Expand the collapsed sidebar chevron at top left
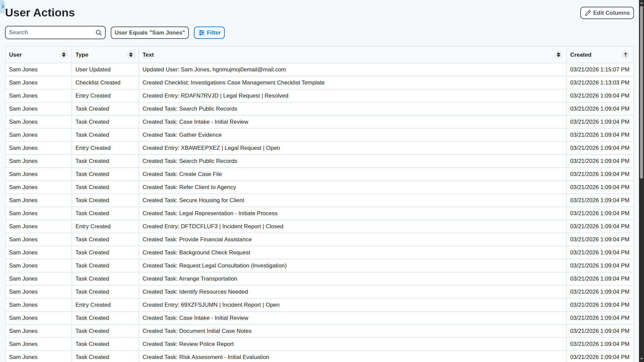The height and width of the screenshot is (362, 644). 3,6
